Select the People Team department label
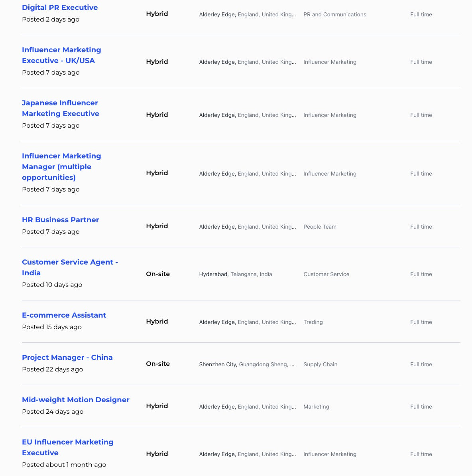The height and width of the screenshot is (476, 472). [x=320, y=227]
